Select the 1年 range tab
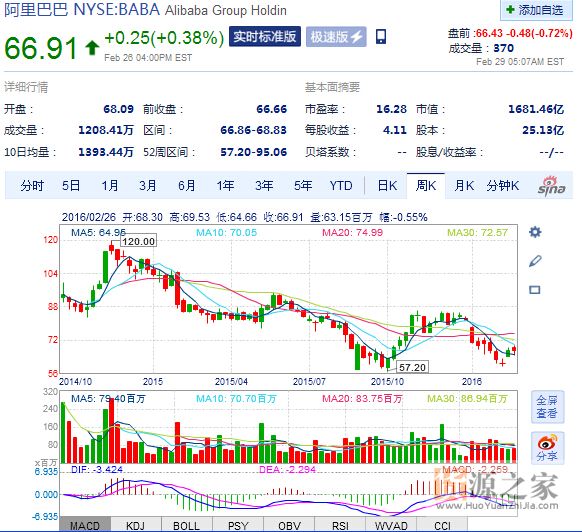 [x=225, y=185]
